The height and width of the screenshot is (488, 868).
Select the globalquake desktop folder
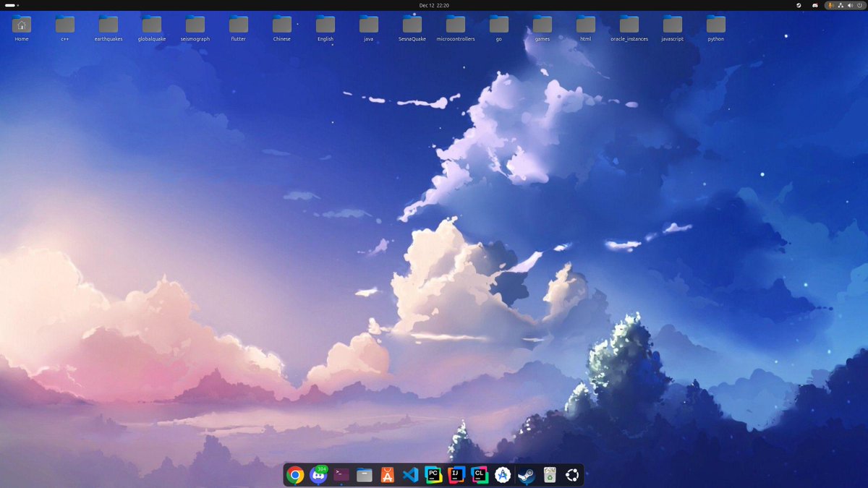click(x=152, y=27)
